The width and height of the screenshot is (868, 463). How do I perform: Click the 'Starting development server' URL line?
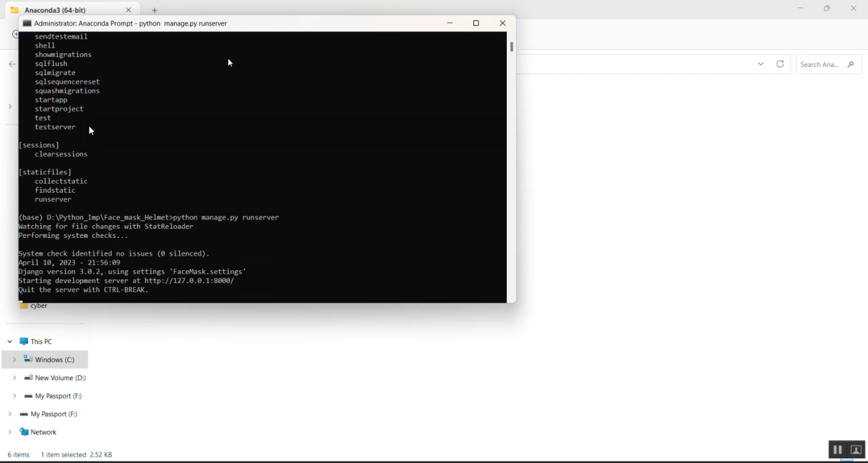(x=126, y=281)
